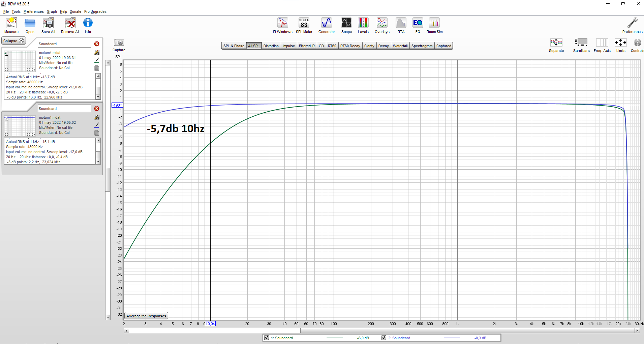Click green trace colour line in legend

click(x=335, y=338)
